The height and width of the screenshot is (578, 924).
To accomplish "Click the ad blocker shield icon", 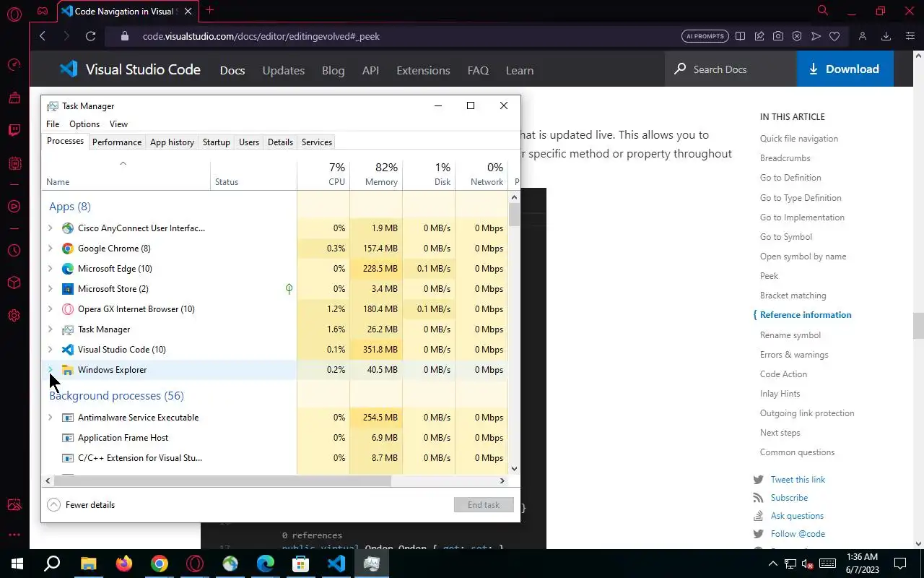I will click(796, 36).
